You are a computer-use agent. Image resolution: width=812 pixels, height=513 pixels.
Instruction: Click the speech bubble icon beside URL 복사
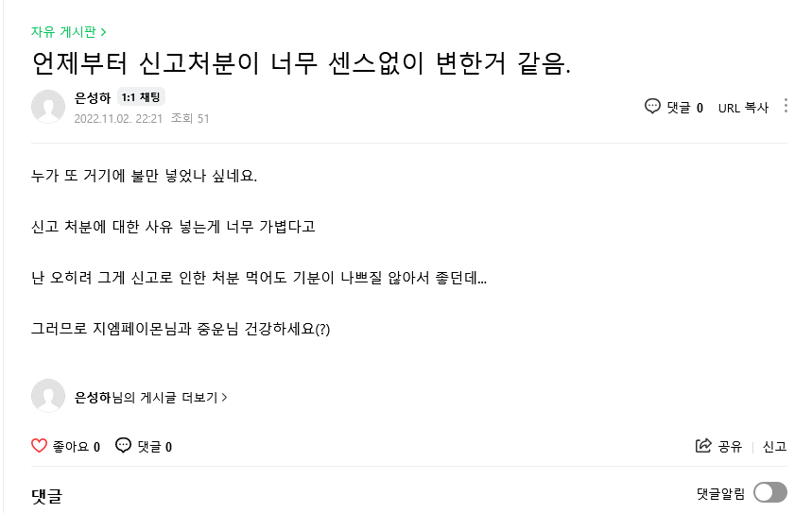pos(652,107)
